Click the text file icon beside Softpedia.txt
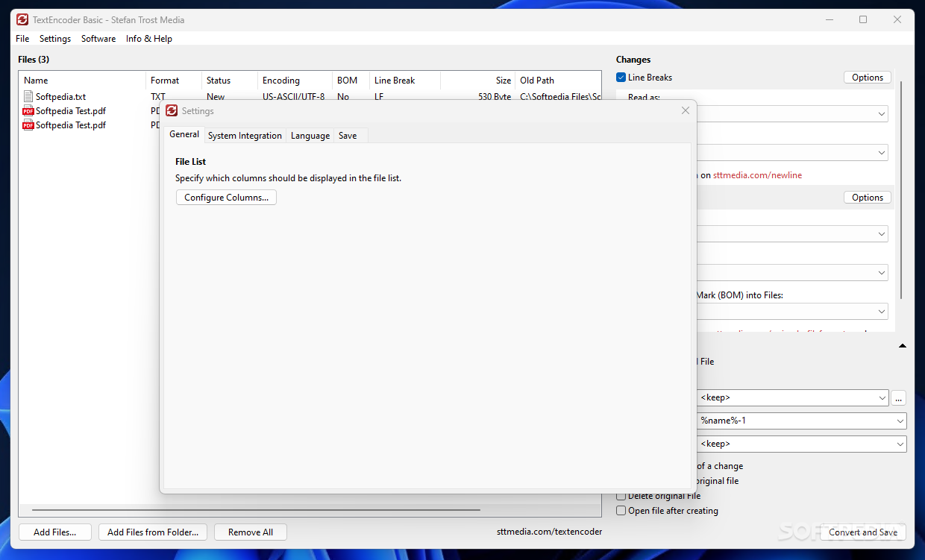 click(x=28, y=96)
